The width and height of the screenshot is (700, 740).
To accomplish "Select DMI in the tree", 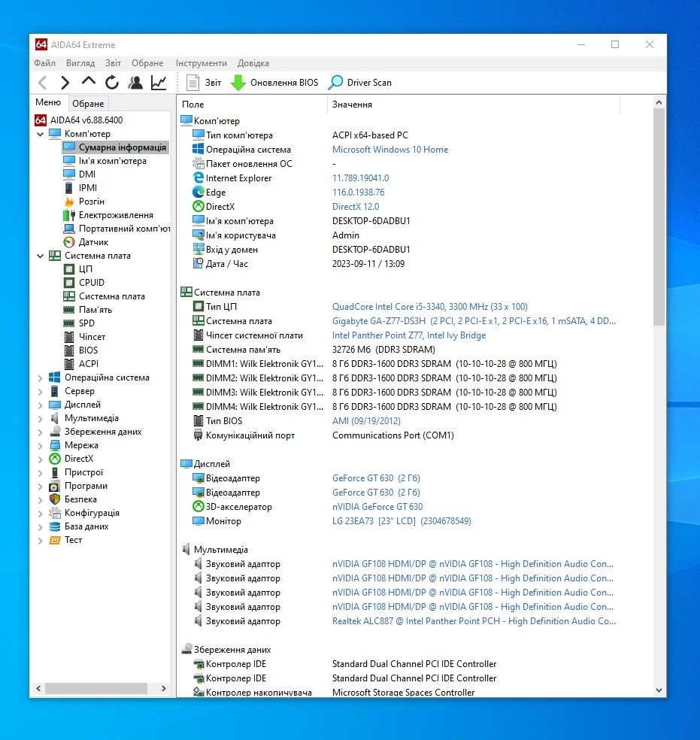I will pyautogui.click(x=86, y=174).
